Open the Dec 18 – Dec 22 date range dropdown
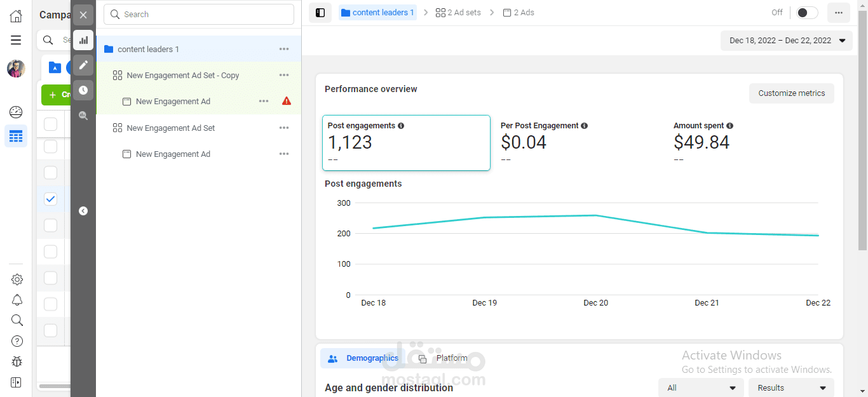 pos(787,41)
